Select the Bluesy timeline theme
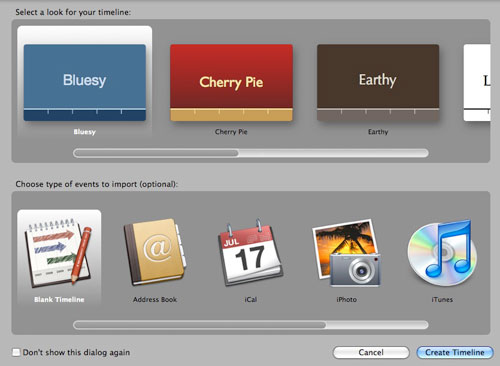Viewport: 500px width, 366px height. pyautogui.click(x=85, y=82)
